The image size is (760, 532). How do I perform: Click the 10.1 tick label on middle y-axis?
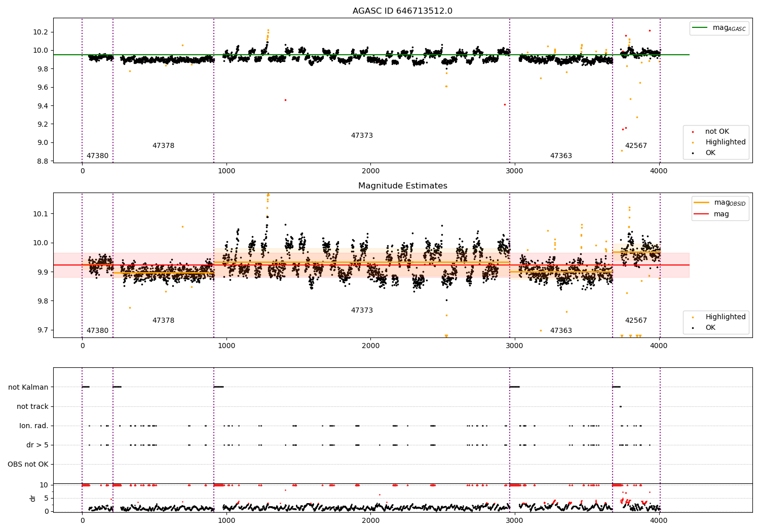41,214
